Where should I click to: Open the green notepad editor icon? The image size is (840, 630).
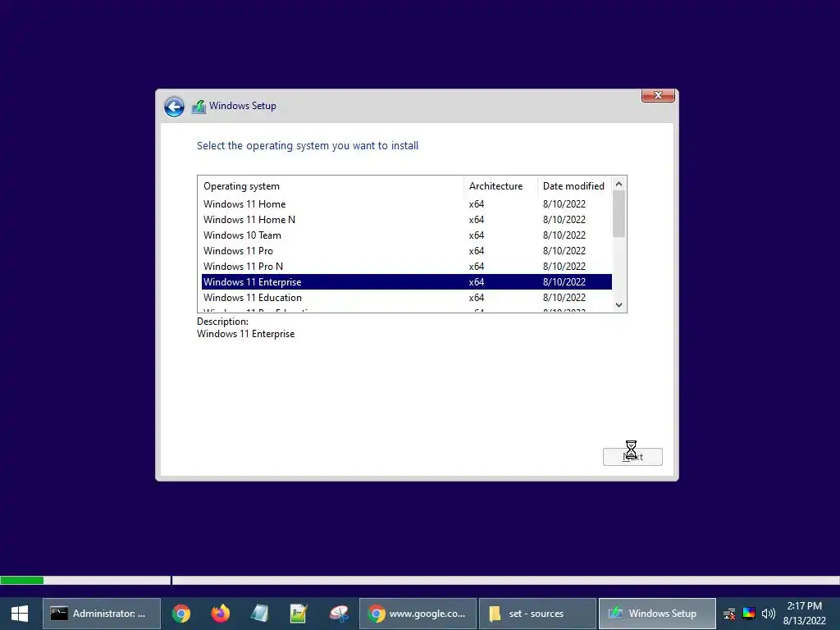[299, 614]
